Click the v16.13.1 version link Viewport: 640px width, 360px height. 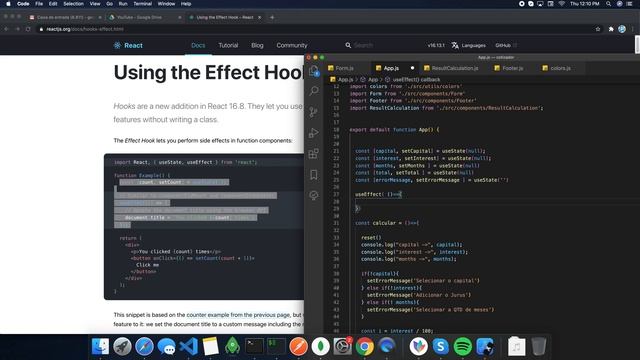[436, 45]
